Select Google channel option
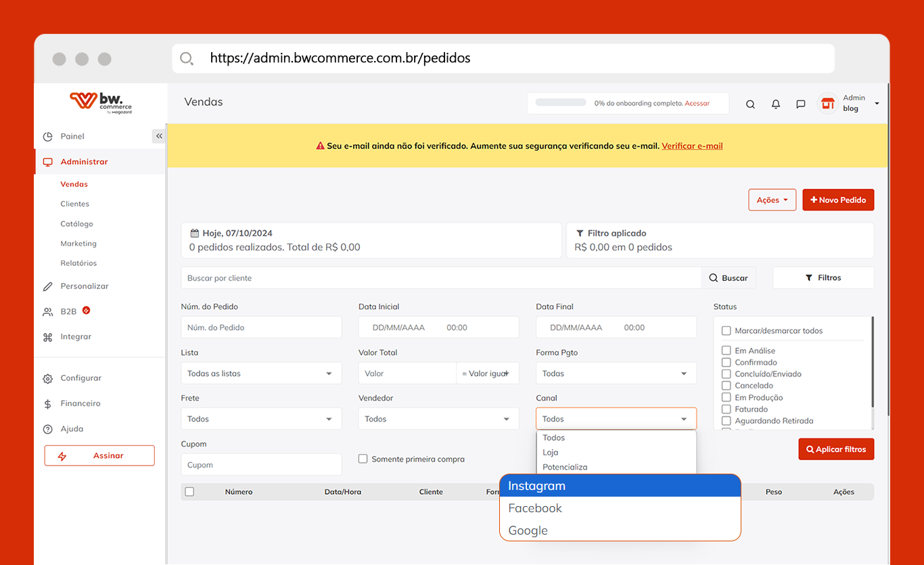 pyautogui.click(x=620, y=530)
